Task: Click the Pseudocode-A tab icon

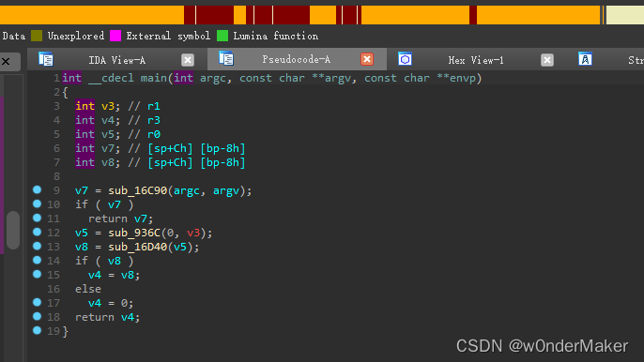Action: click(226, 59)
